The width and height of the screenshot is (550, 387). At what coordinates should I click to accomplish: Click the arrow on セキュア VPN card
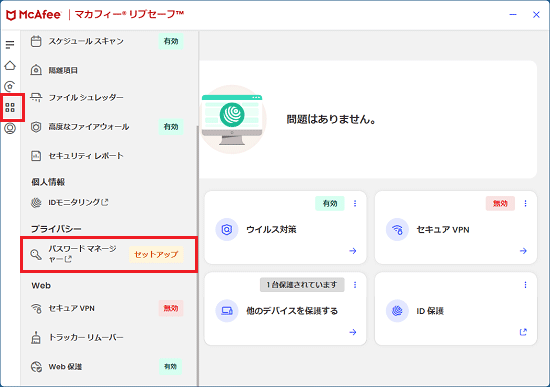(523, 251)
